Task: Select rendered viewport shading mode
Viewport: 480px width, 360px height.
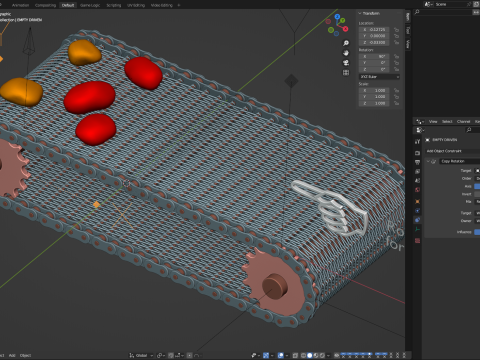Action: (x=322, y=355)
